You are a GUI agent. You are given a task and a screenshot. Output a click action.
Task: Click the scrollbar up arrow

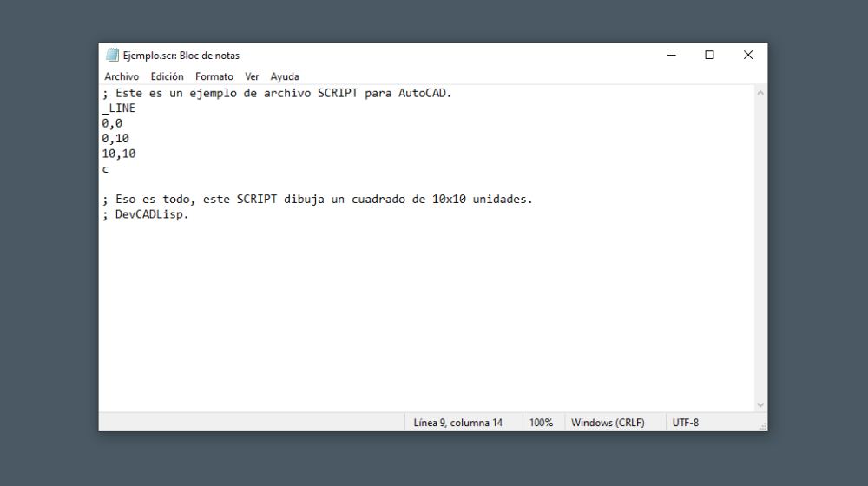760,92
